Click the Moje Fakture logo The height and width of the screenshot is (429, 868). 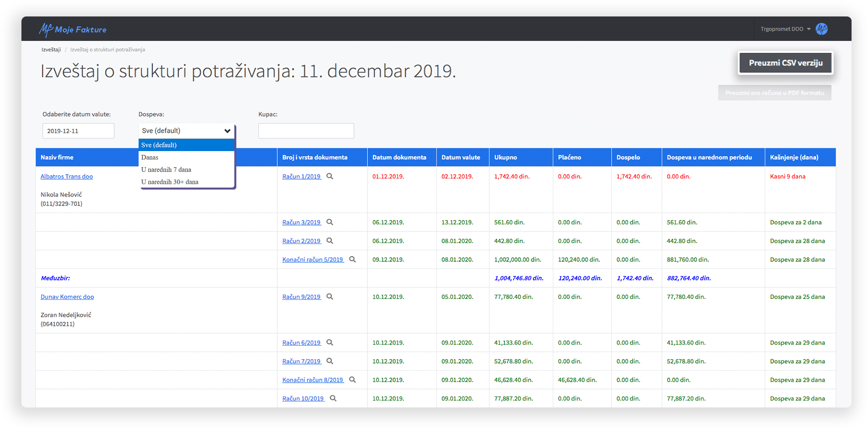(x=73, y=29)
